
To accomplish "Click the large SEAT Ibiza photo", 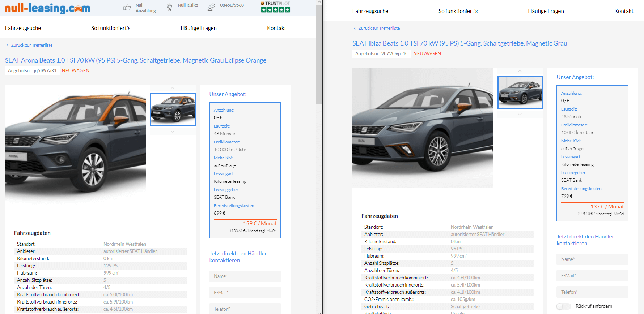I will [423, 128].
